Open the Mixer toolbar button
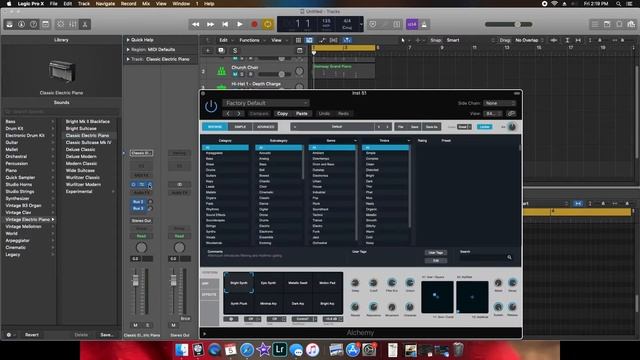Screen dimensions: 640x360 [x=73, y=24]
